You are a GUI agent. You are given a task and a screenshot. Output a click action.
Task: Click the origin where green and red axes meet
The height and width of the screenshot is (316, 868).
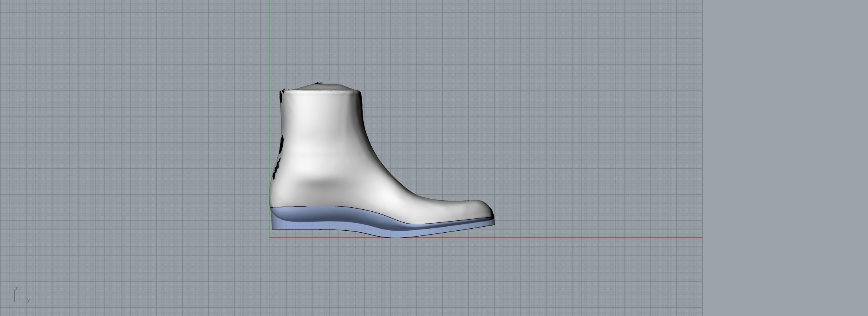click(x=269, y=238)
